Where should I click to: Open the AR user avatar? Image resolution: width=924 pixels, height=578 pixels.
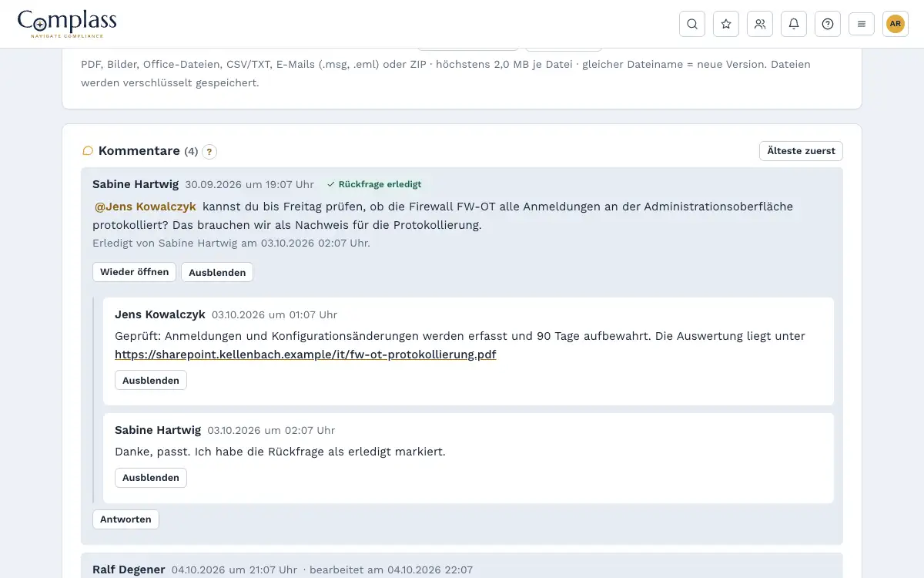(x=896, y=24)
